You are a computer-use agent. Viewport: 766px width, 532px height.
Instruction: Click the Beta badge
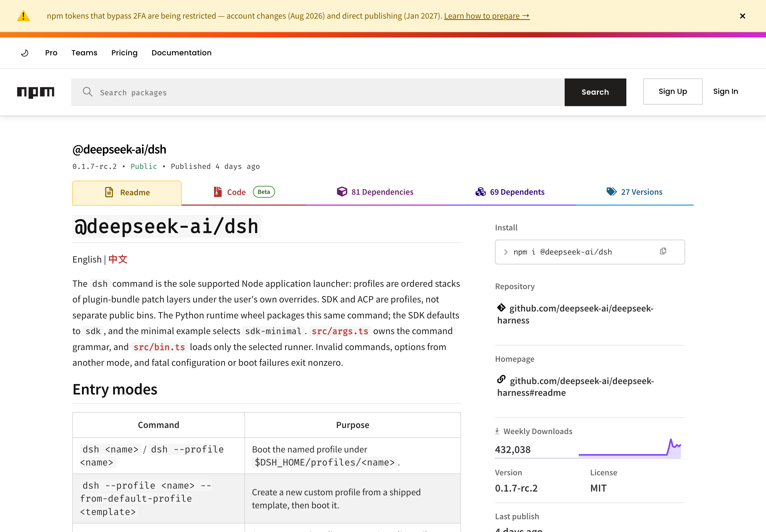[x=264, y=192]
